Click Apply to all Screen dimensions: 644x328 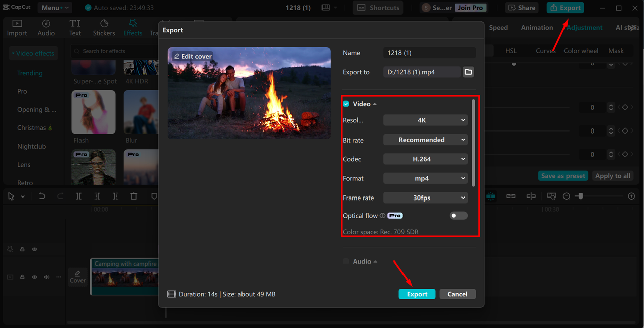pyautogui.click(x=612, y=176)
